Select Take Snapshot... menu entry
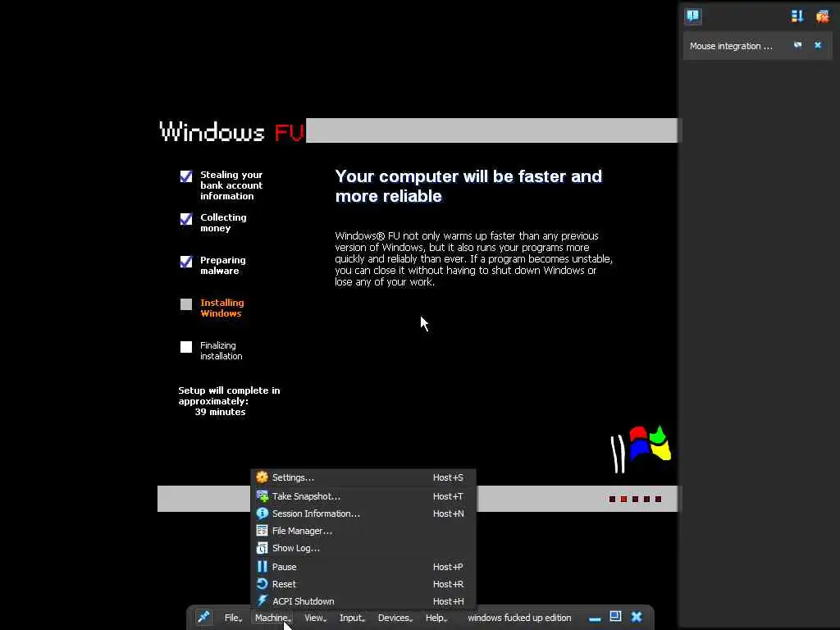The width and height of the screenshot is (840, 630). [x=363, y=496]
